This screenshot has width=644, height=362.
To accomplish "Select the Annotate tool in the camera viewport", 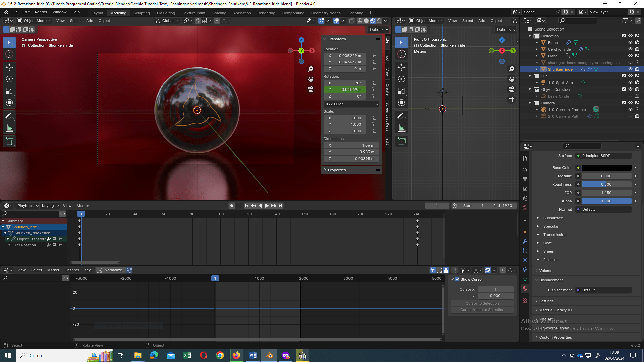I will [9, 116].
